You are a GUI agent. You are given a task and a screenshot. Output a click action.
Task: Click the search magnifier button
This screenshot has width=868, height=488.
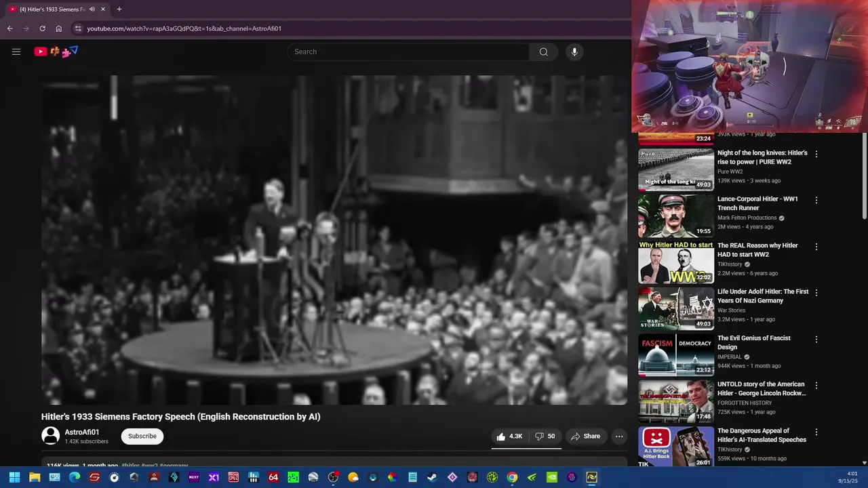pyautogui.click(x=544, y=52)
